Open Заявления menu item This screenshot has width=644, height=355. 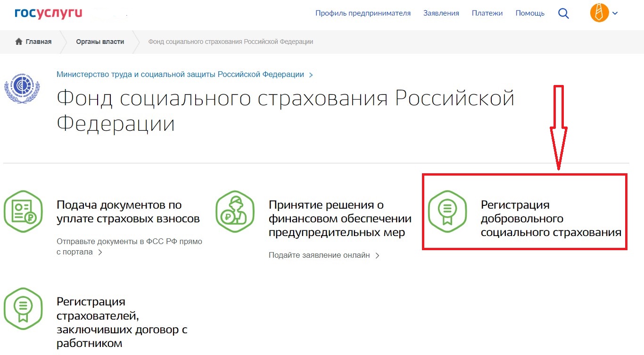coord(441,13)
